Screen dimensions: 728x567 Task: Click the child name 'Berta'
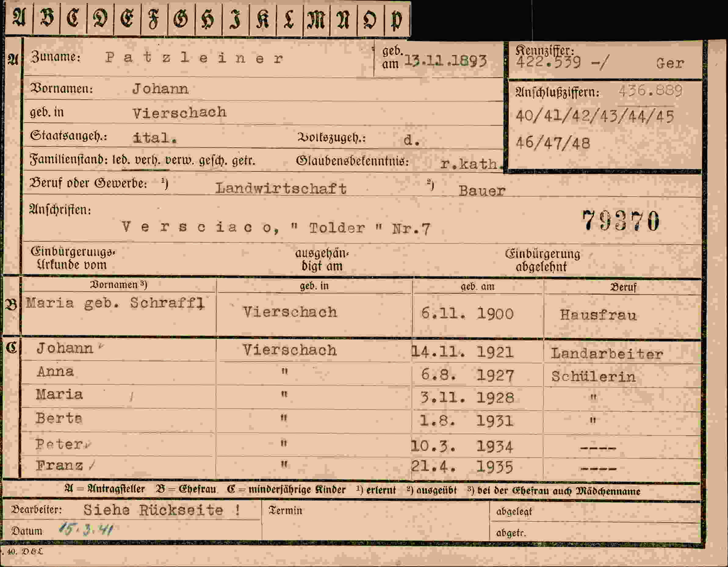(x=59, y=418)
